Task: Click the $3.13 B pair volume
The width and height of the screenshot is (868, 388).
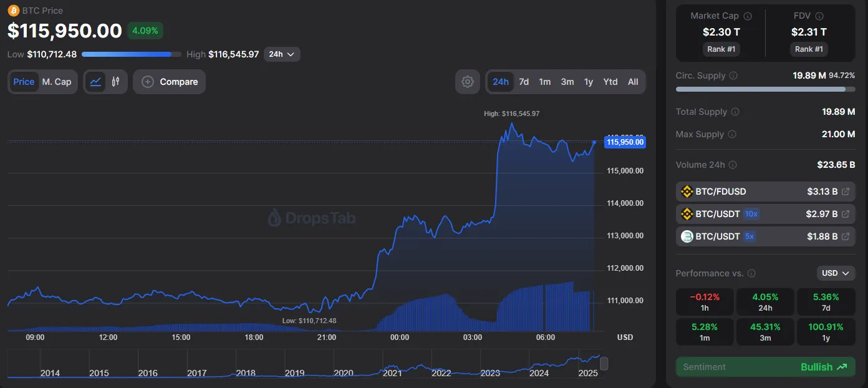Action: click(822, 192)
